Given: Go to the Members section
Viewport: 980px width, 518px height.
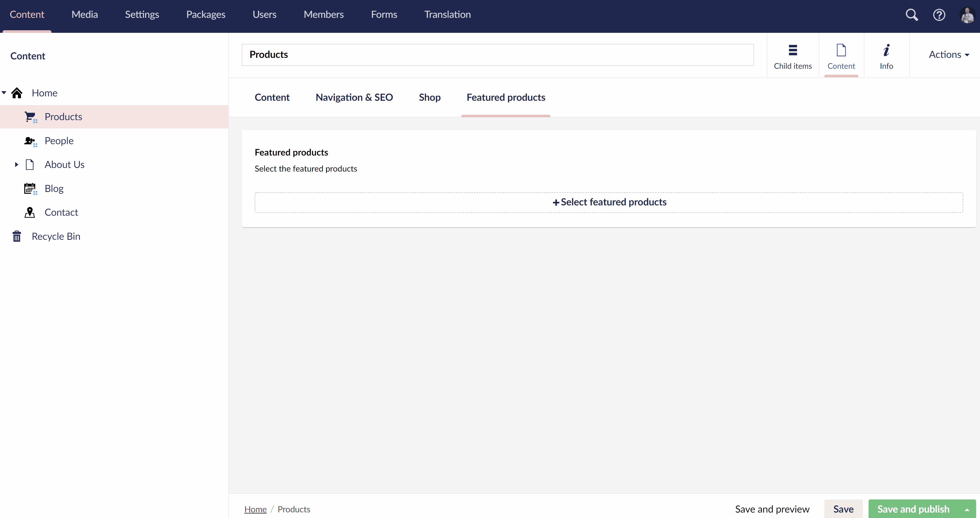Looking at the screenshot, I should [323, 14].
